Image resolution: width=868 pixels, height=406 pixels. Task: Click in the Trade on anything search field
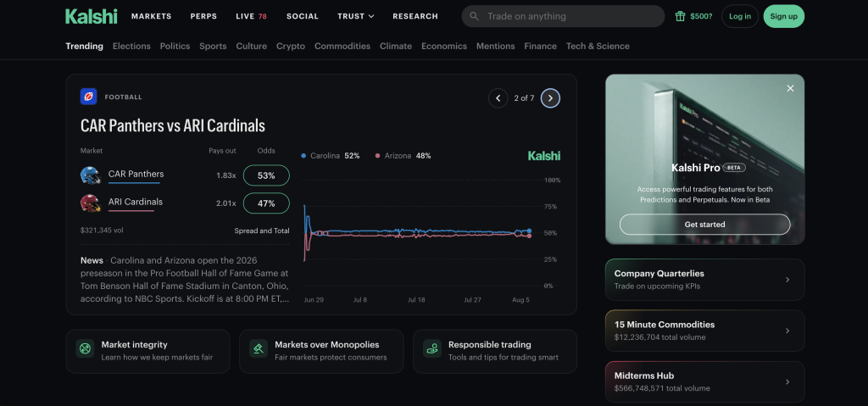point(563,16)
